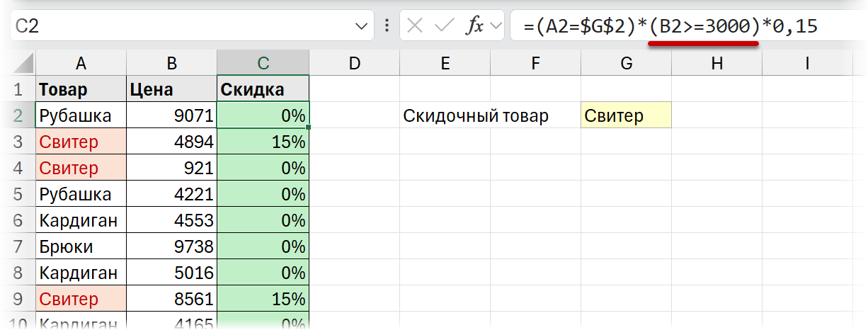The width and height of the screenshot is (868, 330).
Task: Select cell with price 4894
Action: [172, 142]
